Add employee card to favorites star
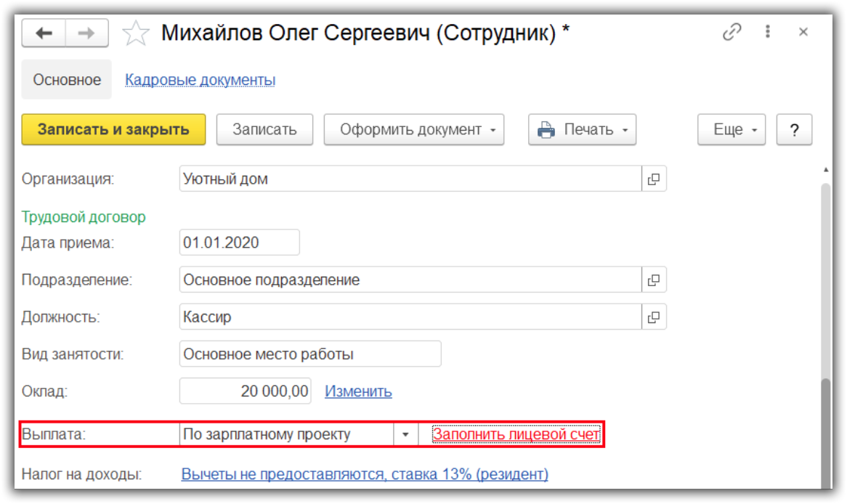The height and width of the screenshot is (504, 847). (136, 33)
